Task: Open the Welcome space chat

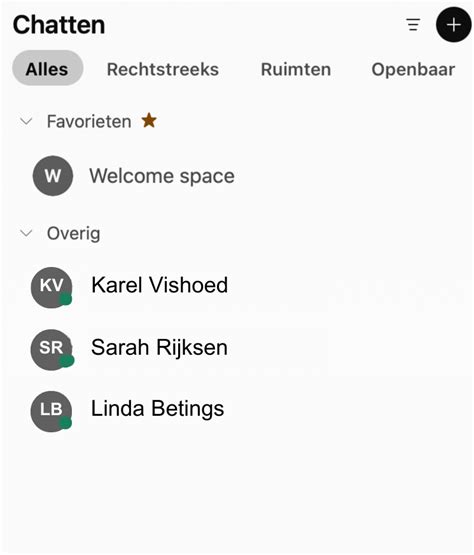Action: 162,176
